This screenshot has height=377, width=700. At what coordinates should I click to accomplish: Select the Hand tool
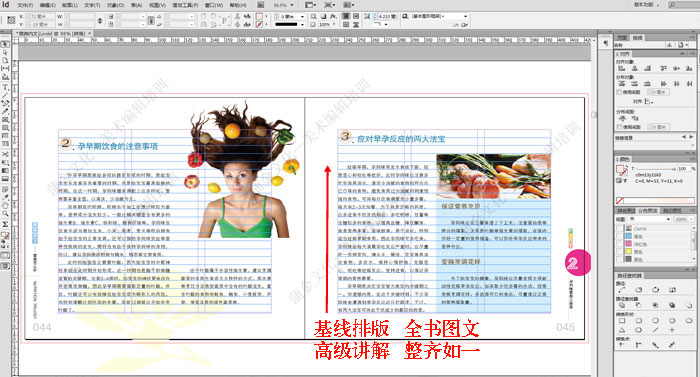[5, 205]
